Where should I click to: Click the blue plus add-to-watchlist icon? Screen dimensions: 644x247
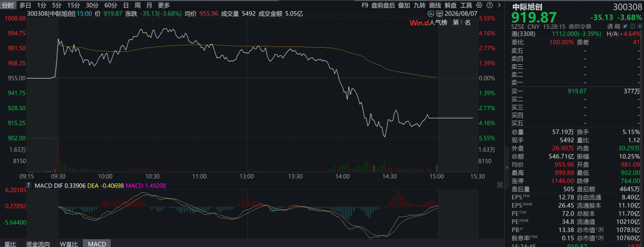[x=640, y=26]
